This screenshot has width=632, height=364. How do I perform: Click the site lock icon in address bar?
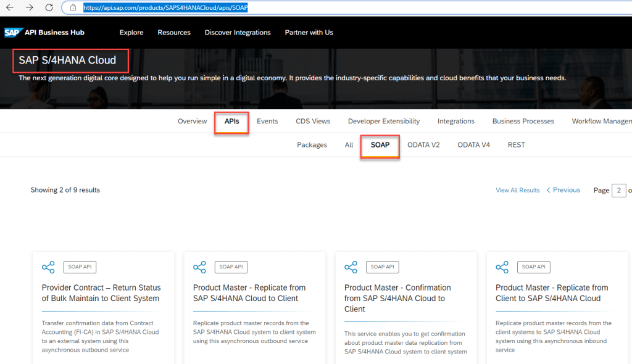point(73,8)
